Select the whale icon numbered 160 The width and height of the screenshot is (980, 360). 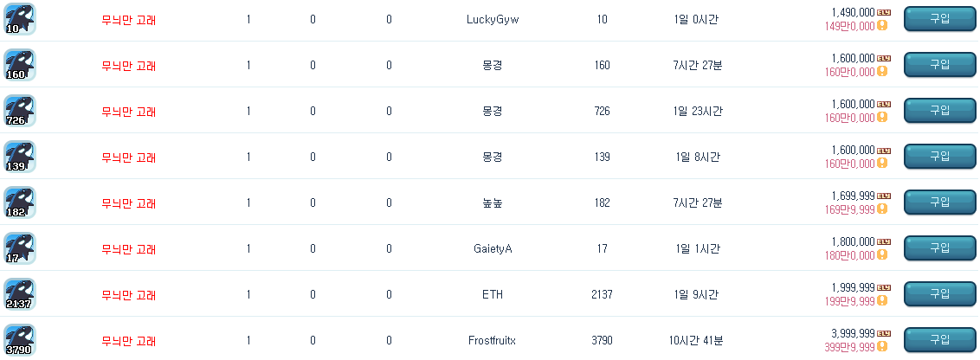[20, 64]
